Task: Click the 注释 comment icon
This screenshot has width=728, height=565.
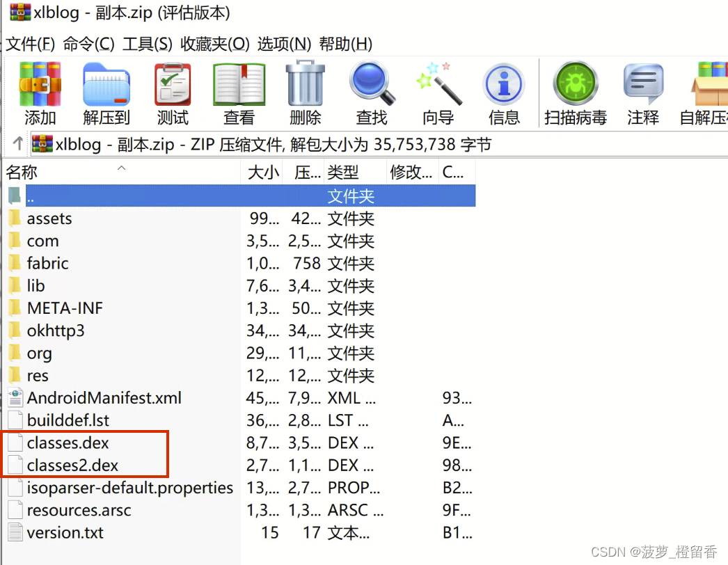Action: 643,84
